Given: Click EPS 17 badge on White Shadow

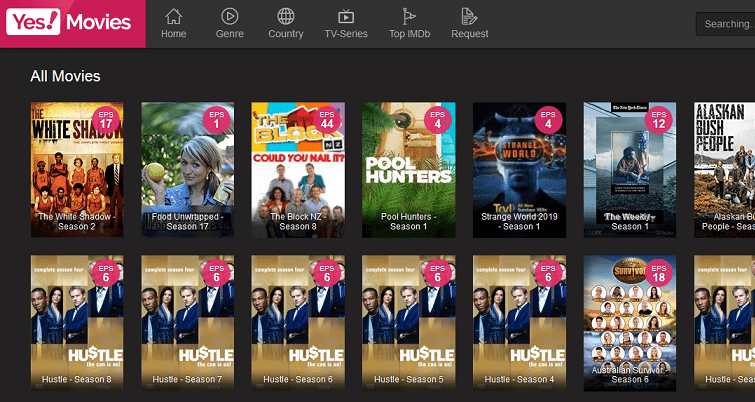Looking at the screenshot, I should [105, 120].
